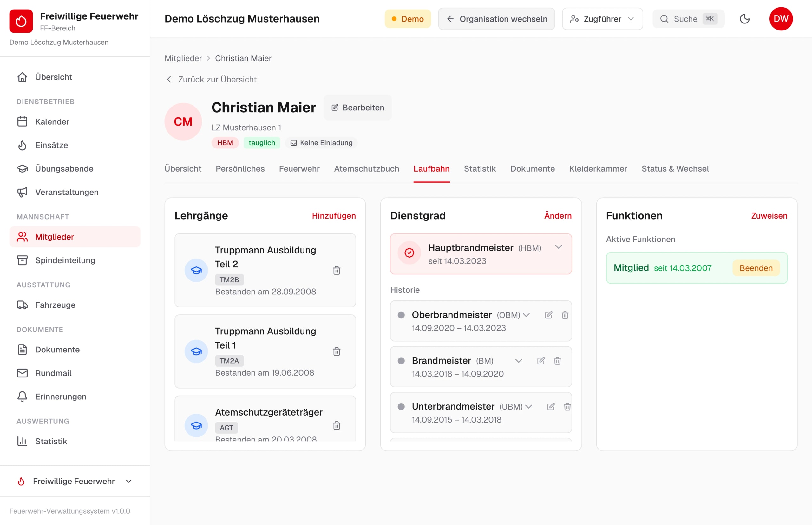Focus the Suche search field
Screen dimensions: 812x525
(688, 19)
